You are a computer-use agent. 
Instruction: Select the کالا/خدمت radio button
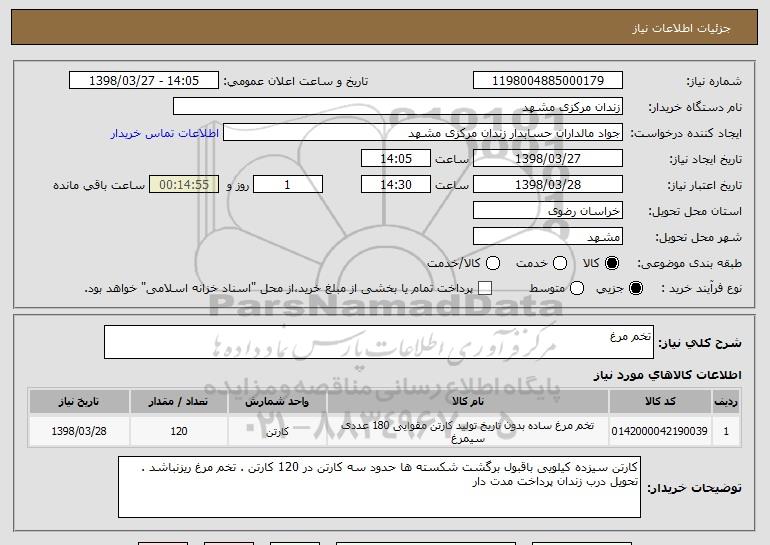coord(493,263)
